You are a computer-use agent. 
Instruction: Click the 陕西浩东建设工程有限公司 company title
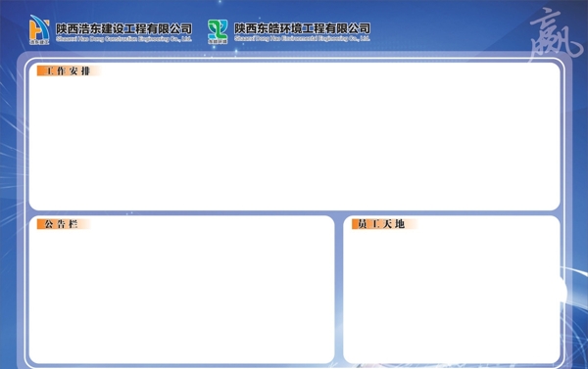(x=123, y=28)
